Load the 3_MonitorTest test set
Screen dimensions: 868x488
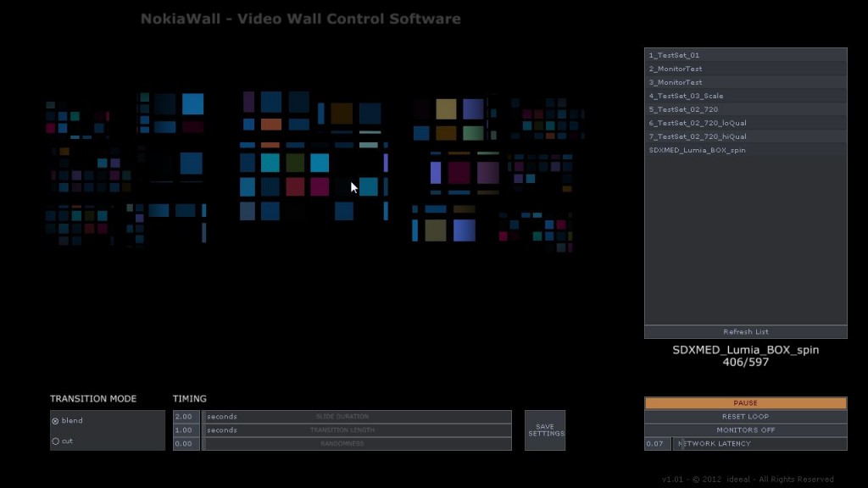coord(745,82)
